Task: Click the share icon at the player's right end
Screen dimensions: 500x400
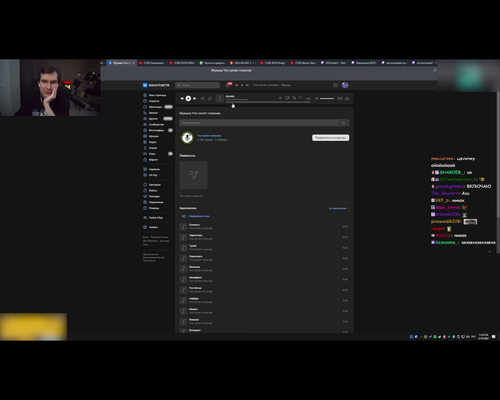Action: click(347, 98)
